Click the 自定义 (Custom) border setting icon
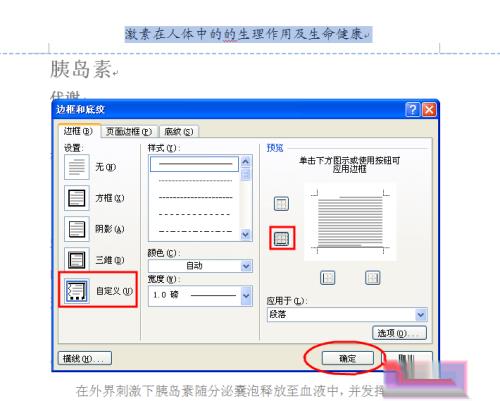Screen dimensions: 500x401 pyautogui.click(x=77, y=291)
